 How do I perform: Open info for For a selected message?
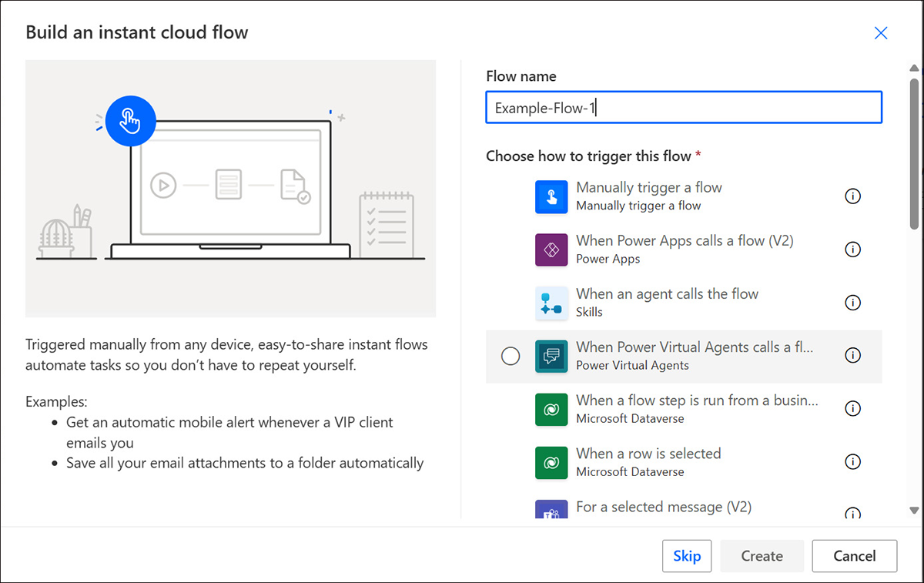852,513
